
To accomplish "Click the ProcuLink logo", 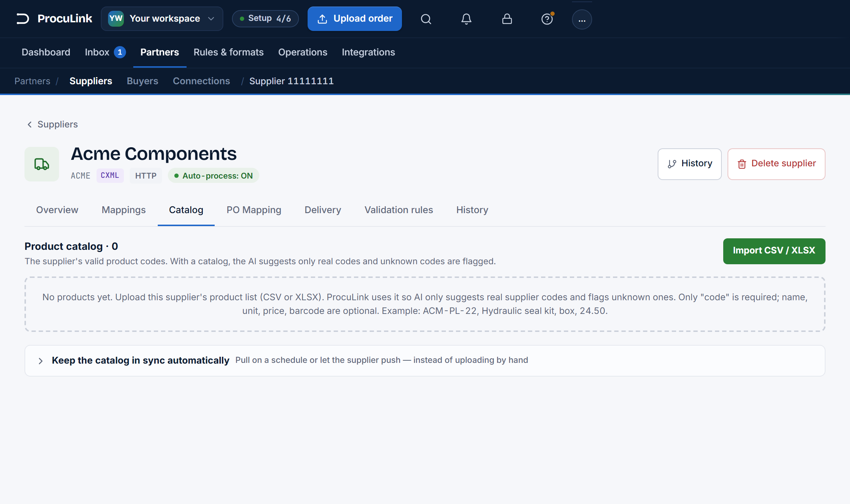I will tap(54, 19).
